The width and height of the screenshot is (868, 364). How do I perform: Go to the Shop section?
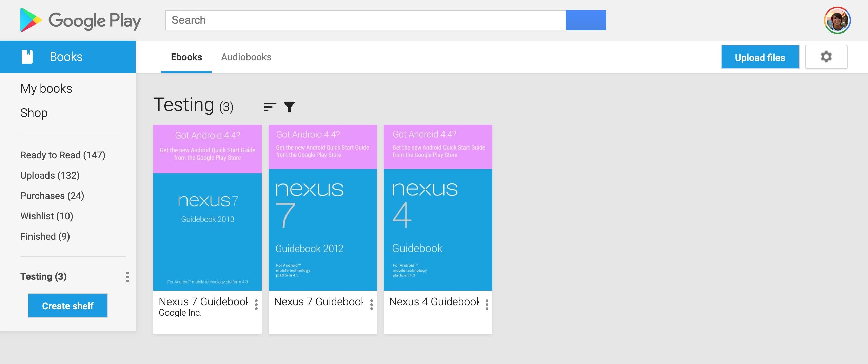point(34,113)
